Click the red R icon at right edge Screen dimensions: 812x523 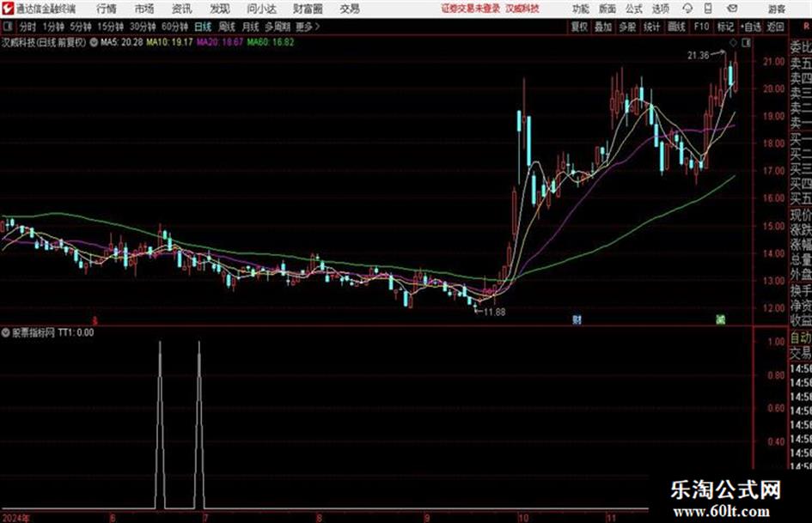[x=806, y=26]
